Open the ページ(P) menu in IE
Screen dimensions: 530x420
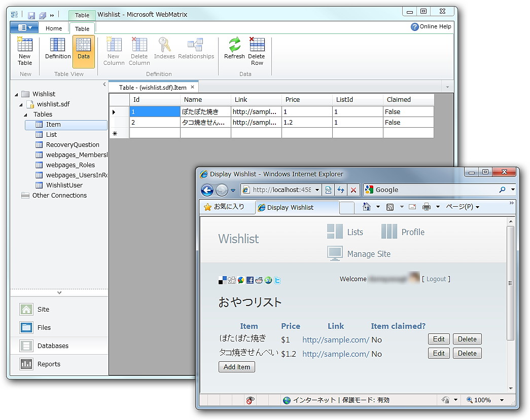[x=463, y=207]
